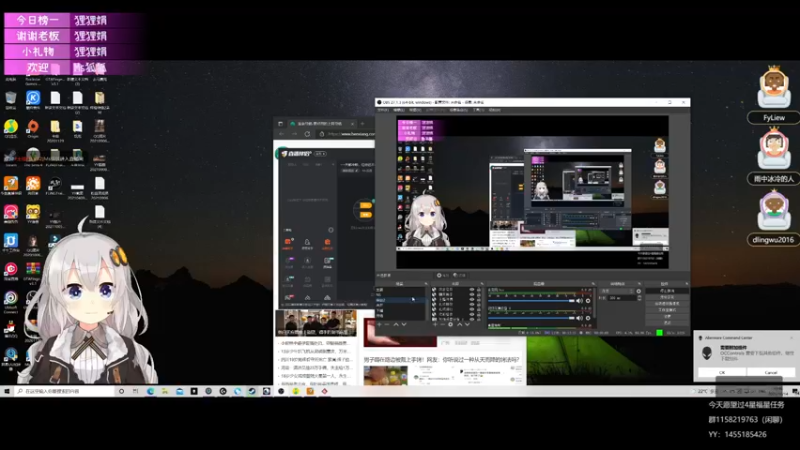This screenshot has width=800, height=450.
Task: Open 设置 button in OBS Controls
Action: [x=667, y=316]
